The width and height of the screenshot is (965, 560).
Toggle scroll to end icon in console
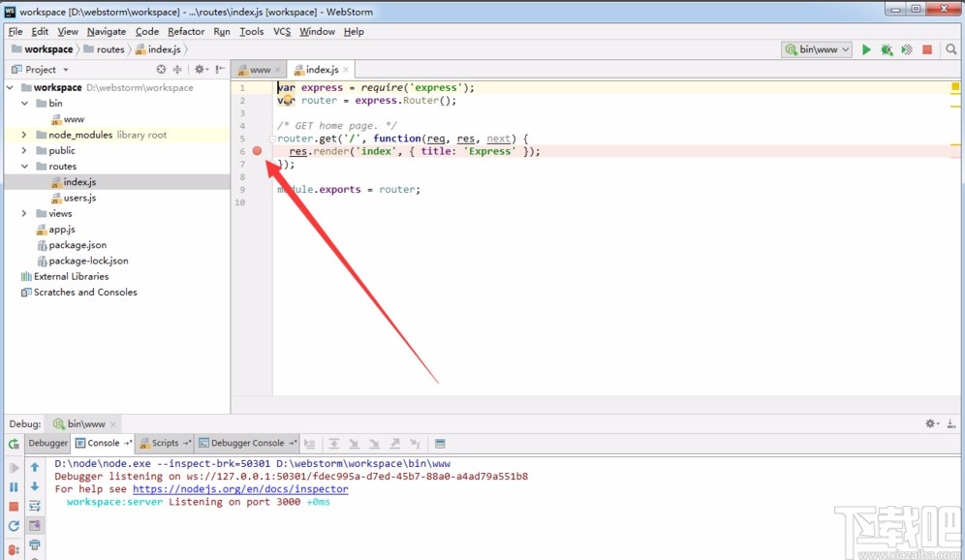(35, 525)
